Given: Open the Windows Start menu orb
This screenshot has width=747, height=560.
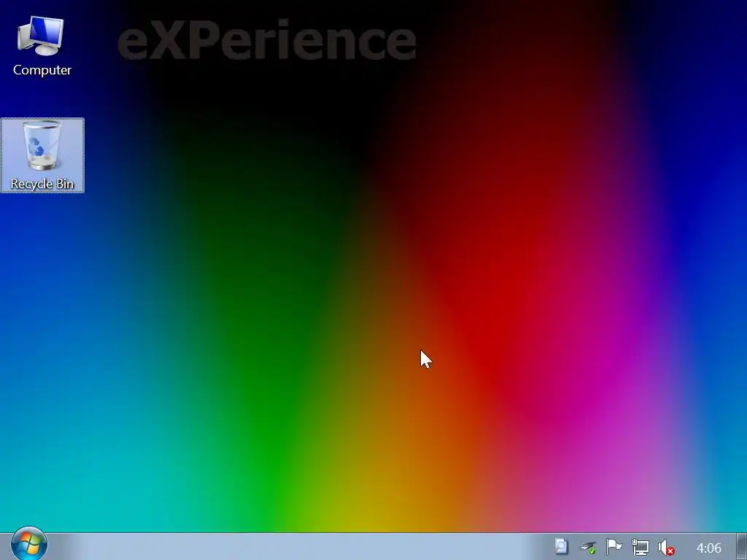Looking at the screenshot, I should tap(29, 544).
